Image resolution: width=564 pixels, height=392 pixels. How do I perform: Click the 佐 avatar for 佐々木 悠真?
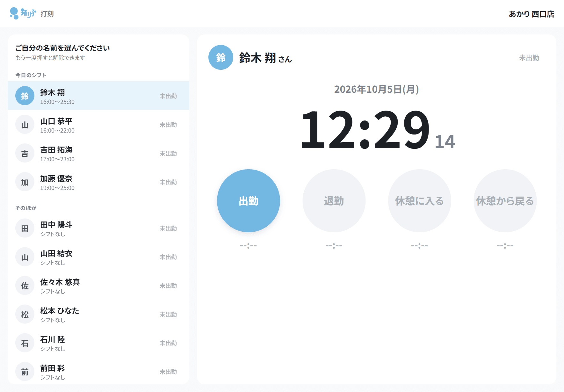pos(25,286)
